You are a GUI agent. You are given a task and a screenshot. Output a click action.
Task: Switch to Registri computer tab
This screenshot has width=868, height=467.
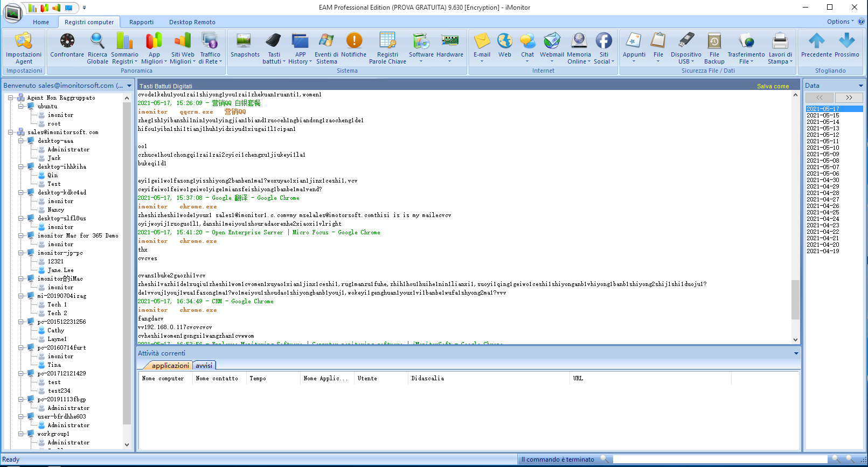(x=89, y=22)
